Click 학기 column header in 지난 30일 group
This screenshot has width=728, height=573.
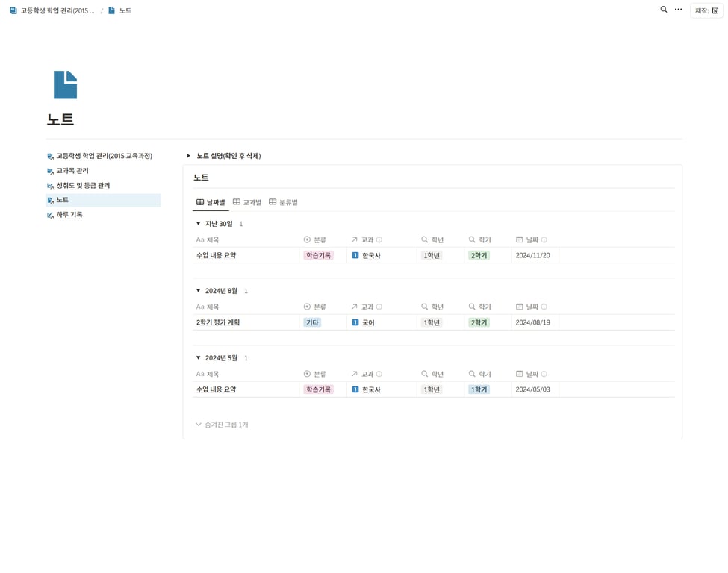pyautogui.click(x=479, y=240)
